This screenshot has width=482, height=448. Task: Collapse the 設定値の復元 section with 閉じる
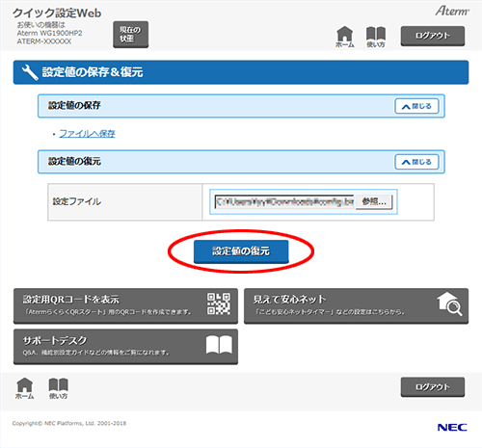(416, 162)
